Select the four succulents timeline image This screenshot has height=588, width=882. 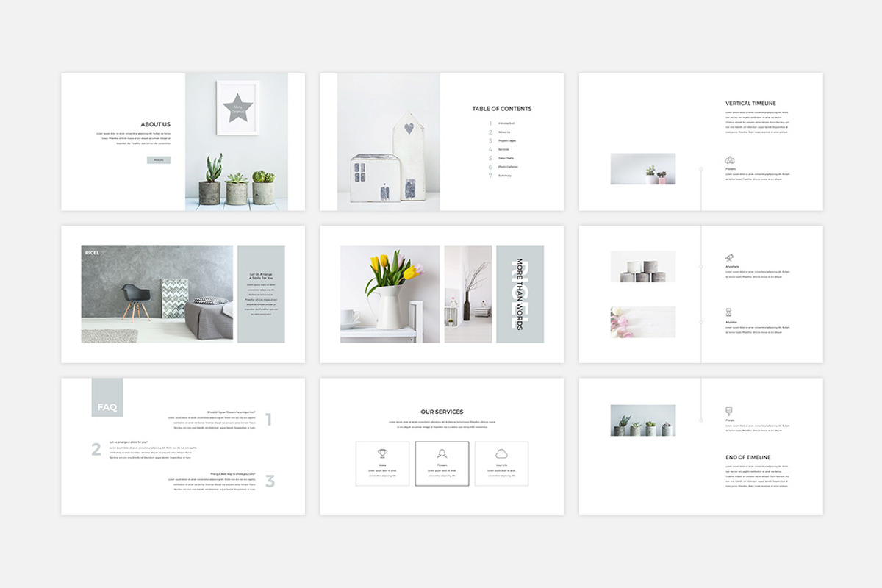point(643,420)
